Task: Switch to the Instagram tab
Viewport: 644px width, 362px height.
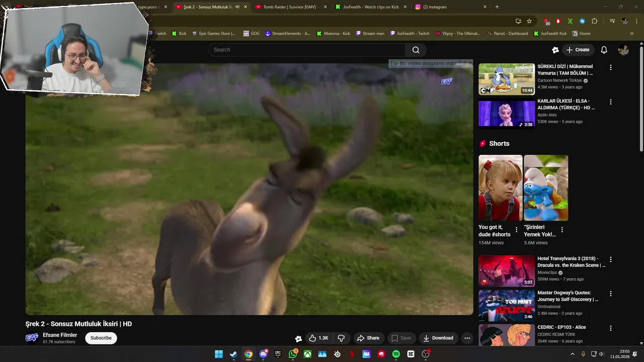Action: click(x=451, y=7)
